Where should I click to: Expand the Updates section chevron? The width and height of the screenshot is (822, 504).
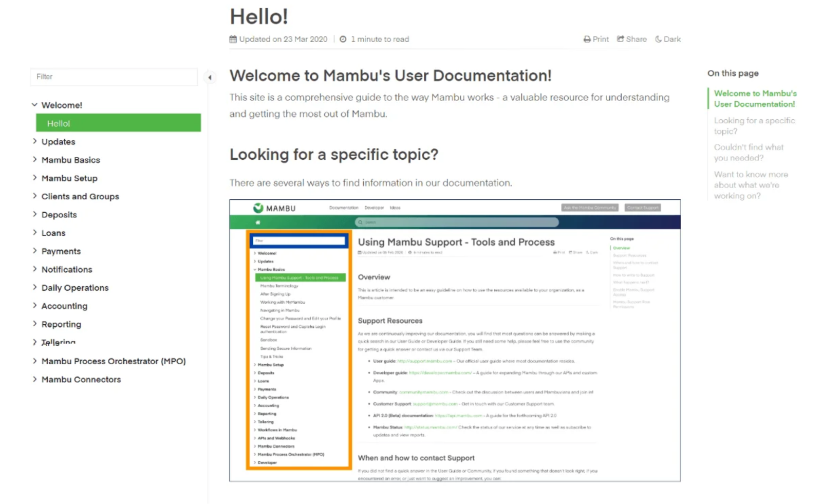click(x=34, y=141)
